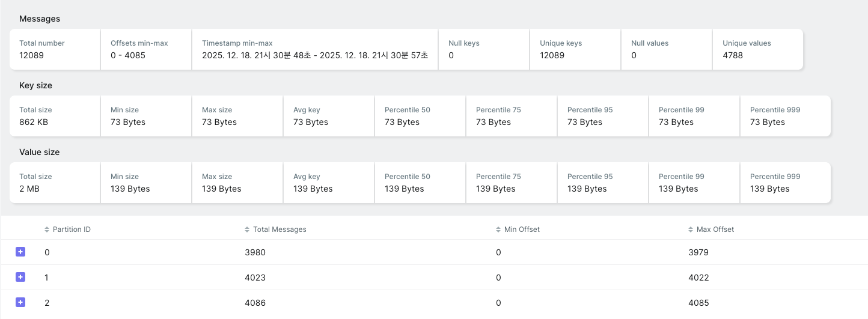Screen dimensions: 868x319
Task: Click Max Offset cell 4085
Action: click(x=698, y=303)
